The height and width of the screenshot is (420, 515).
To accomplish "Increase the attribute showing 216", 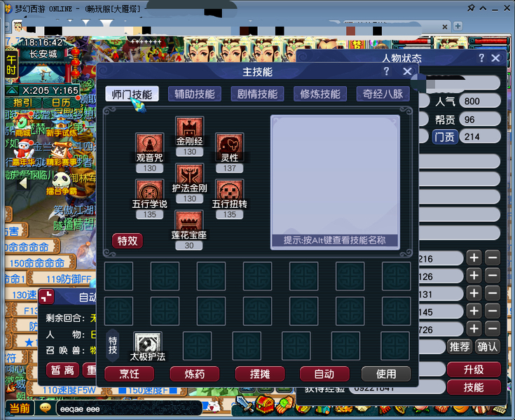I will coord(474,258).
